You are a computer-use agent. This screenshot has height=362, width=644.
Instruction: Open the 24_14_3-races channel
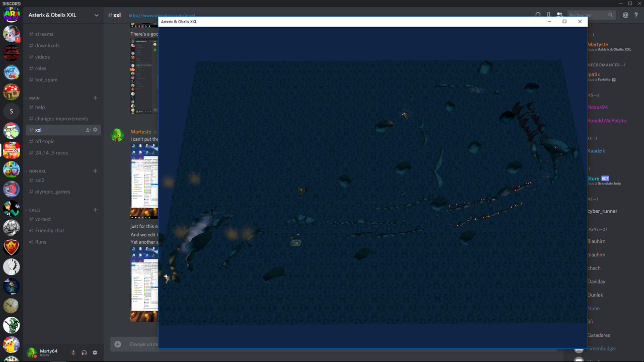pos(63,153)
